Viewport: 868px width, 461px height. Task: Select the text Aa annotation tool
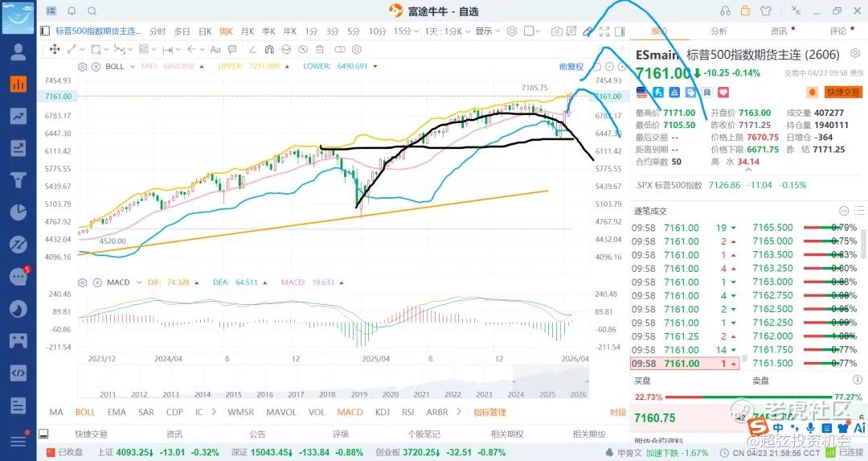click(x=215, y=49)
